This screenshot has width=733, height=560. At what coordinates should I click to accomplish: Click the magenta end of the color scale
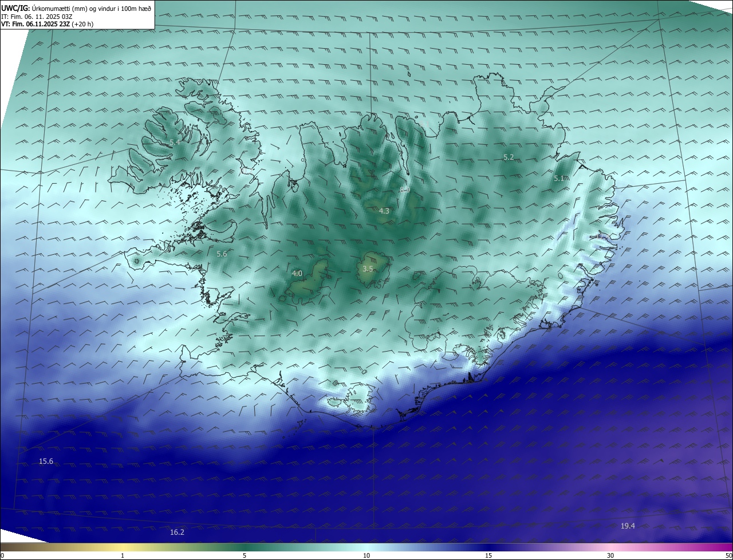point(726,547)
